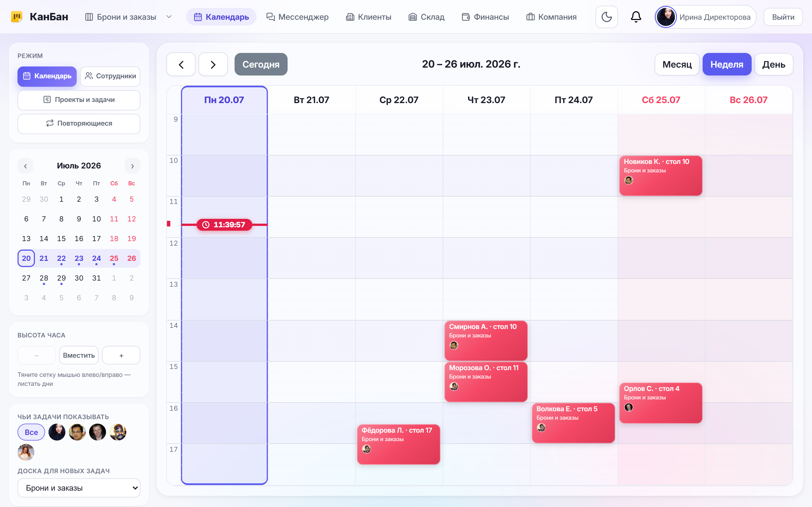Open the Мессенджер tab
Image resolution: width=812 pixels, height=507 pixels.
(297, 17)
